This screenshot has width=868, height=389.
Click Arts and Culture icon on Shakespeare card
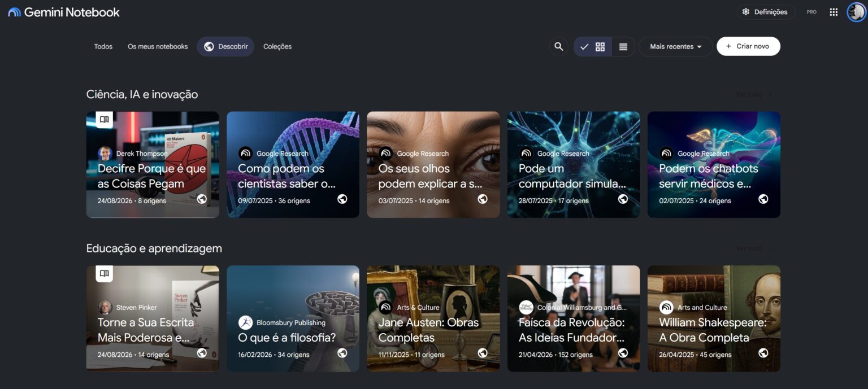click(x=666, y=308)
